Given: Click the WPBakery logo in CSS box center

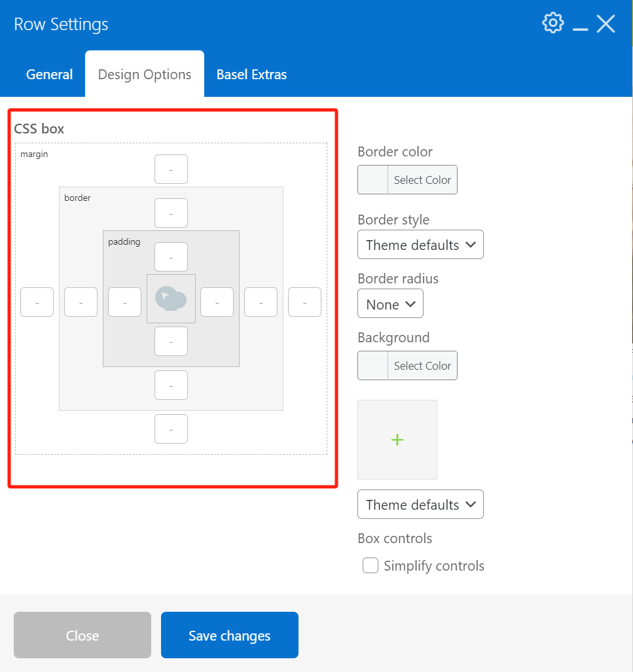Looking at the screenshot, I should 171,299.
